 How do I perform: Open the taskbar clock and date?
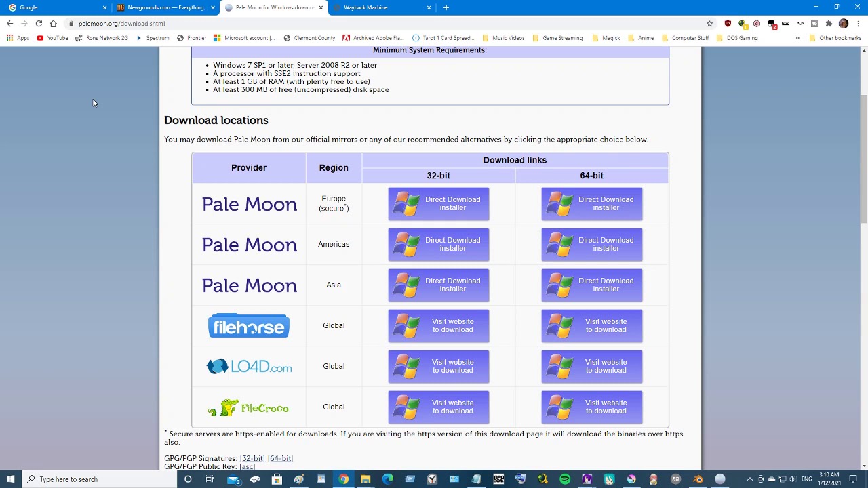(x=829, y=479)
